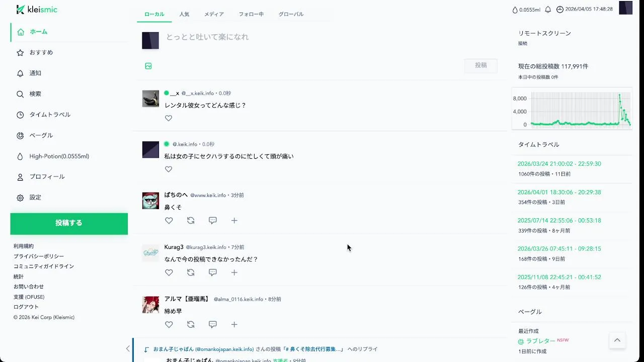The width and height of the screenshot is (644, 362).
Task: Click the post count activity chart
Action: [x=572, y=110]
